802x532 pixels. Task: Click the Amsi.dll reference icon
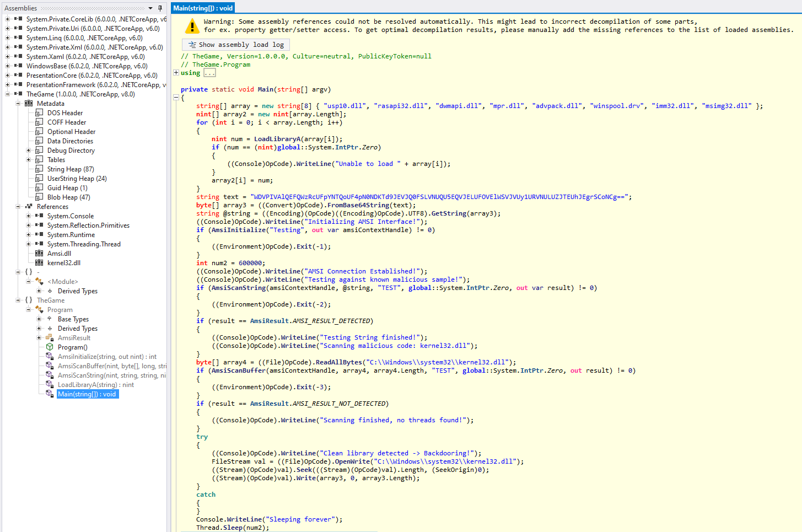tap(39, 253)
